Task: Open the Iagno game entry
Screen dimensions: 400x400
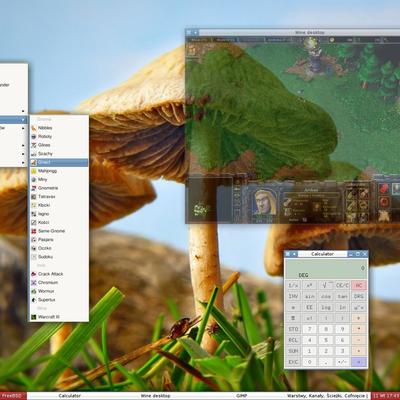Action: click(x=59, y=214)
